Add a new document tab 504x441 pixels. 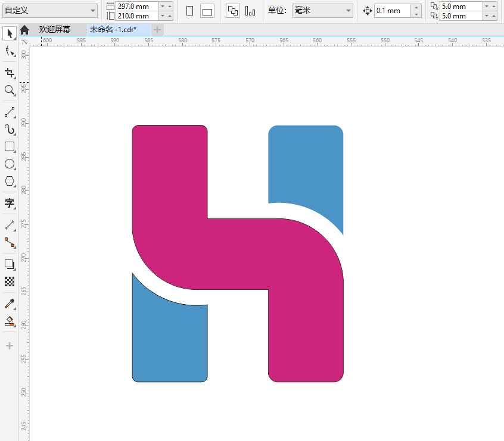pos(157,30)
